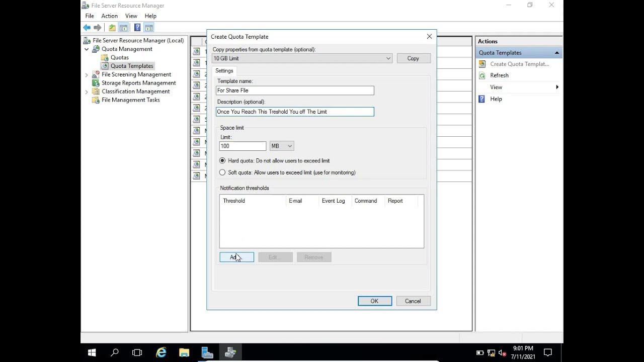
Task: Close the Create Quota Template dialog
Action: tap(429, 36)
